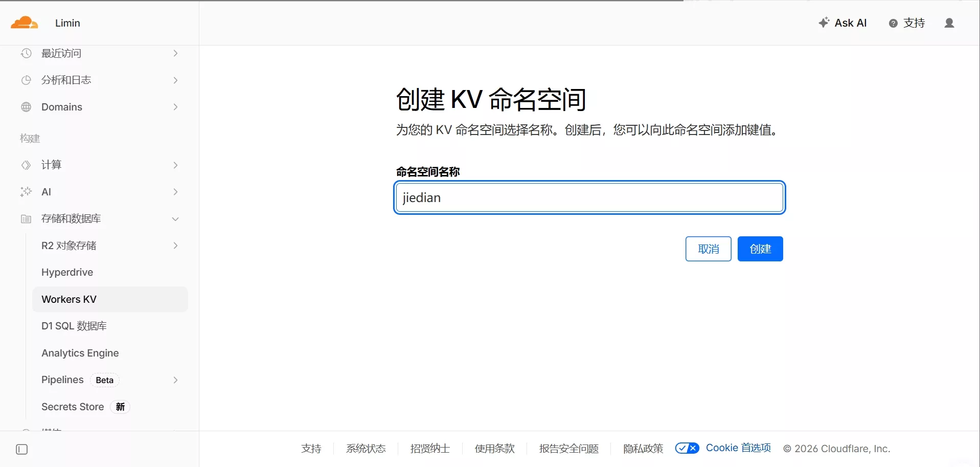The image size is (980, 467).
Task: Open the Ask AI sparkle icon
Action: (824, 23)
